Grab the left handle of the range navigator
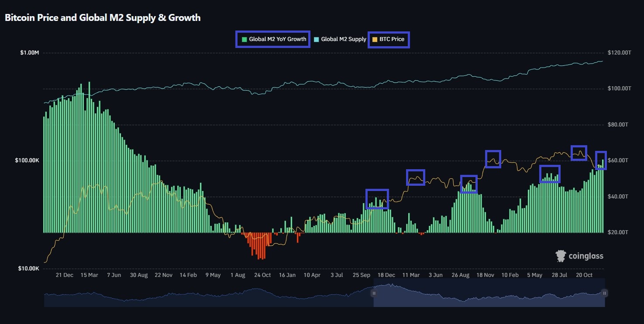 tap(374, 293)
